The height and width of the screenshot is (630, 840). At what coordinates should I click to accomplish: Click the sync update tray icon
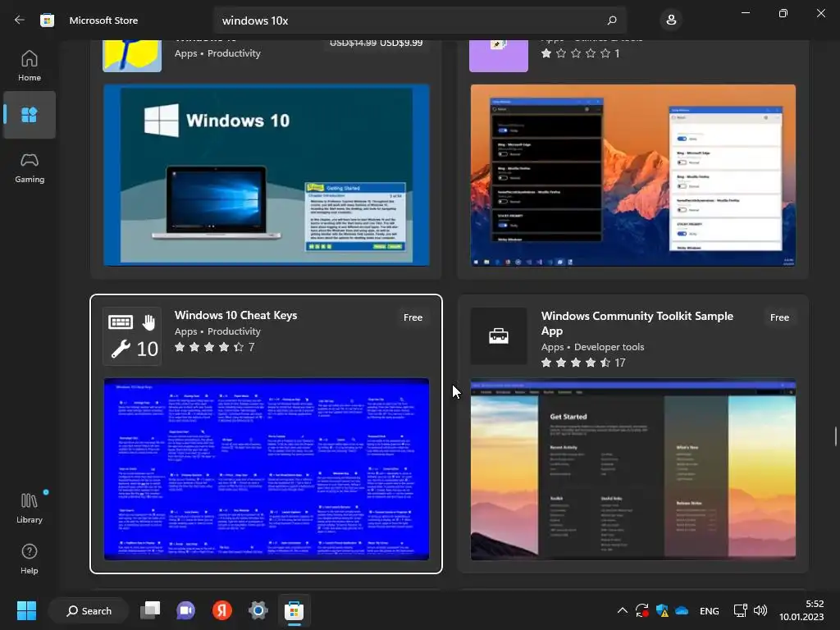[x=641, y=610]
